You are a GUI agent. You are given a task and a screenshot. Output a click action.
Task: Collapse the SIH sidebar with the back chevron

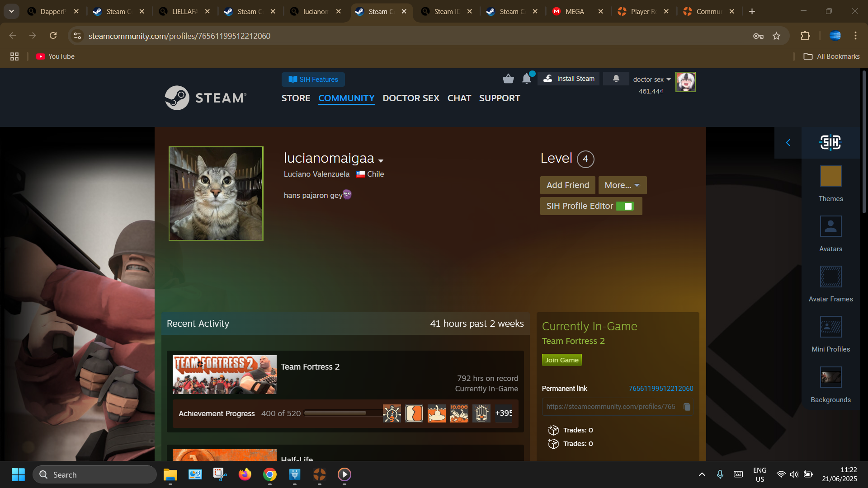[788, 142]
